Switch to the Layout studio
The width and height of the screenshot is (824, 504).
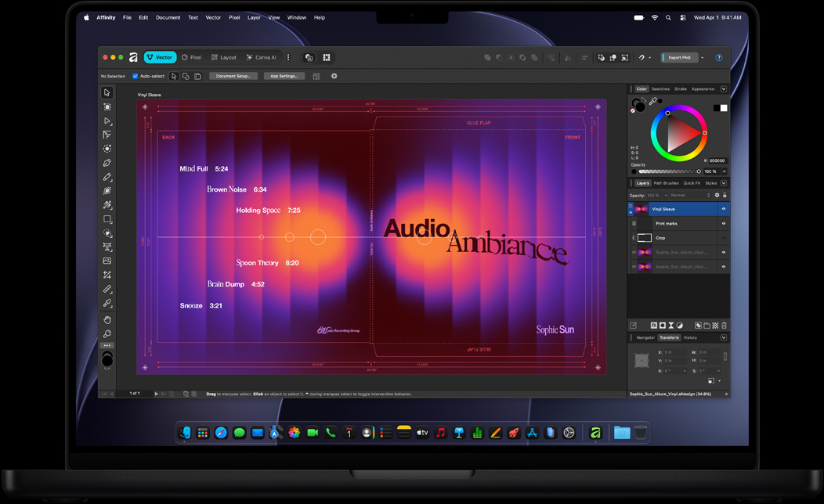[x=224, y=57]
